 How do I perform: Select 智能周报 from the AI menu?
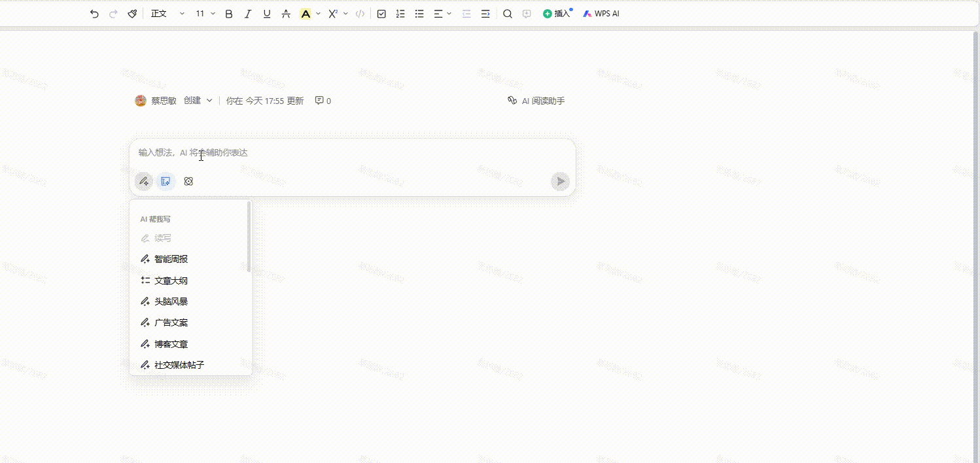click(171, 259)
